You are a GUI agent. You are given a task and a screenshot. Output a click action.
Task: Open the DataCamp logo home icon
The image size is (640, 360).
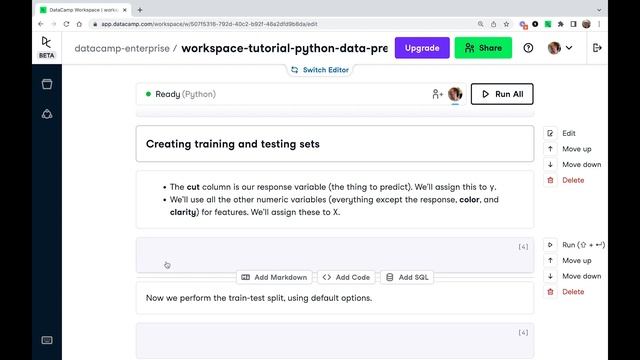tap(47, 42)
